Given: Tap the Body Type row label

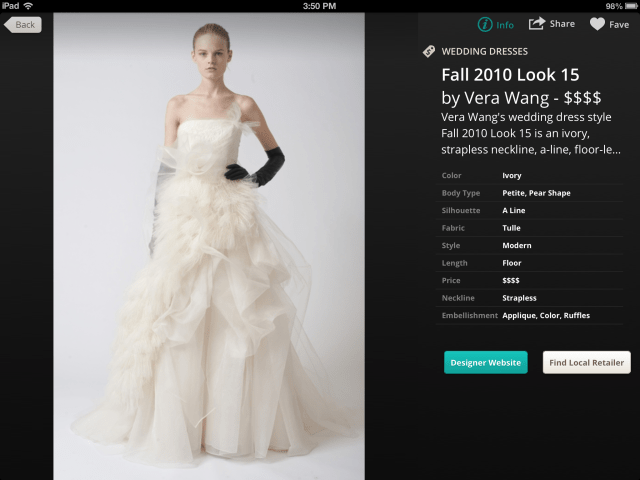Looking at the screenshot, I should (461, 193).
